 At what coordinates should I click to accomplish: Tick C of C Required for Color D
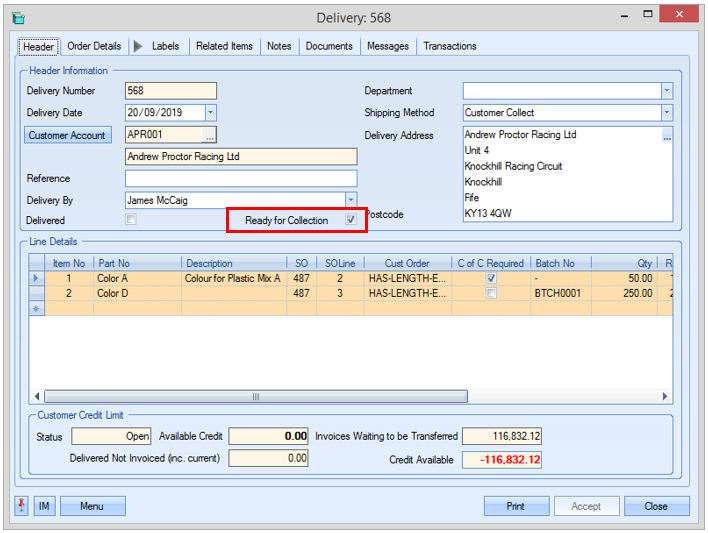pos(490,294)
